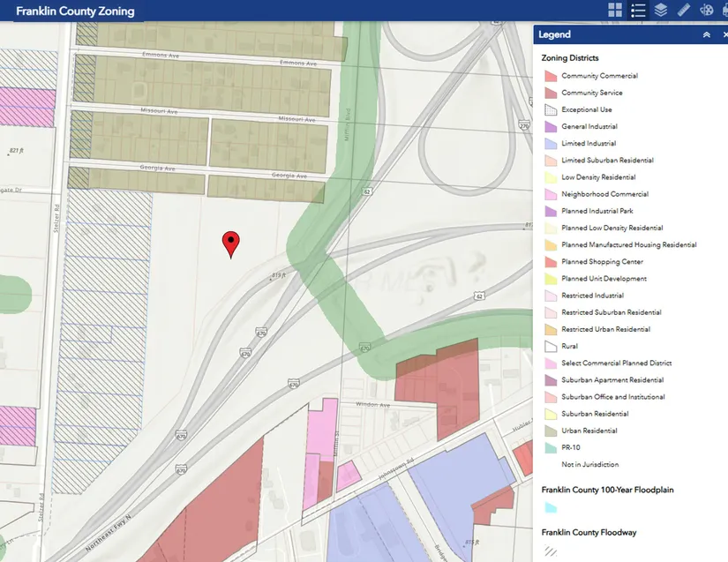Collapse the Legend panel with double chevron
Viewport: 728px width, 562px height.
point(706,35)
